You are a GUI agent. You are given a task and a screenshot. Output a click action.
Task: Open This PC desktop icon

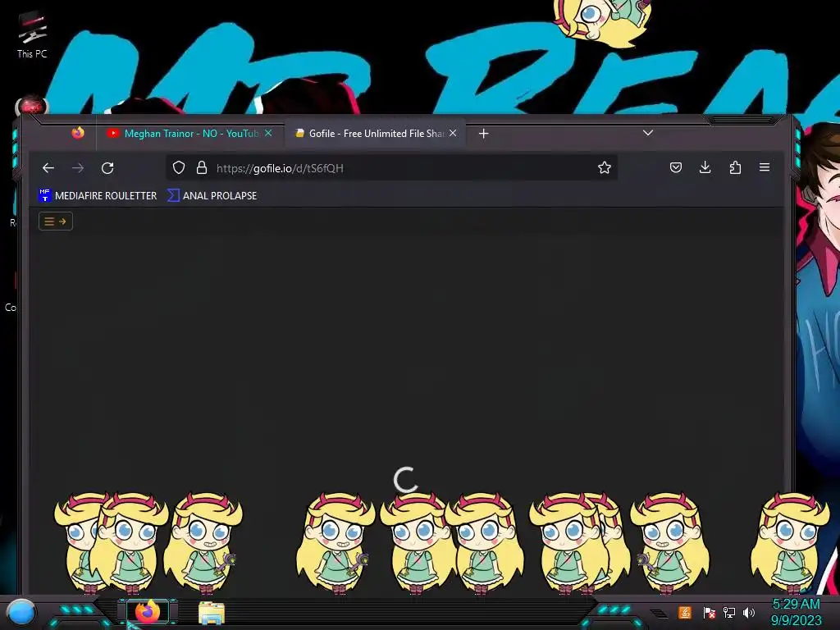[x=32, y=34]
